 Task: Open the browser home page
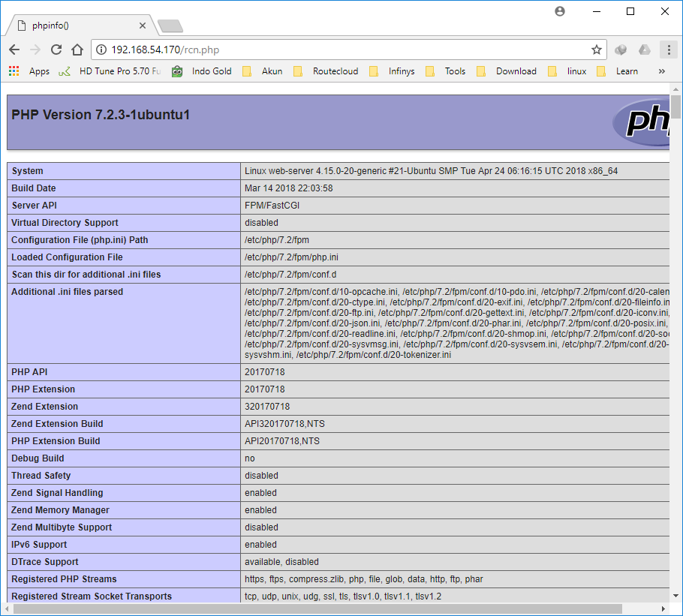point(77,50)
